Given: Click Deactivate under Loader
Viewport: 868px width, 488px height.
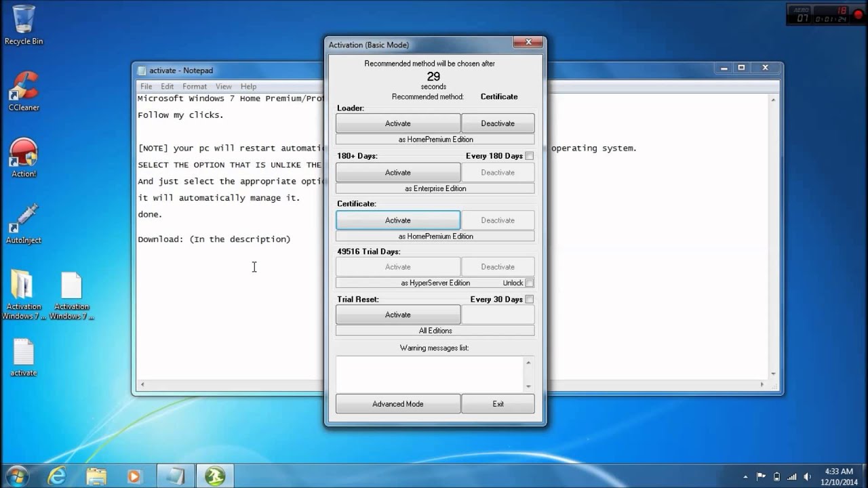Looking at the screenshot, I should click(498, 123).
